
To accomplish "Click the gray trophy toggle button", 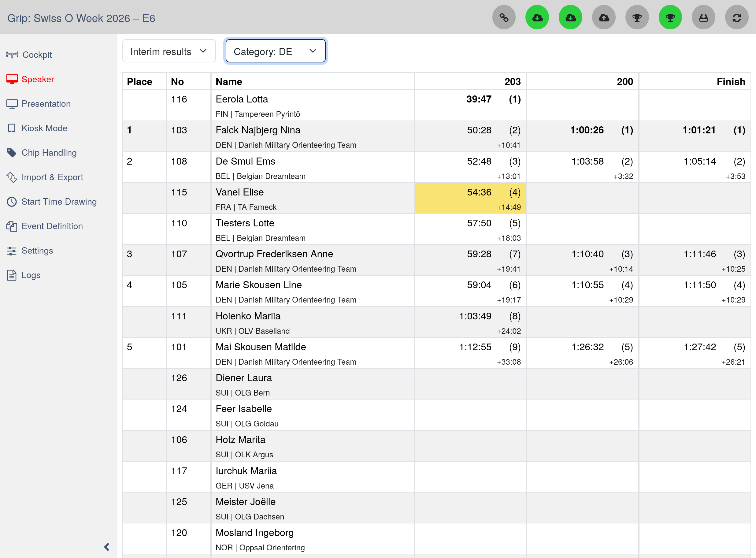I will pyautogui.click(x=637, y=17).
